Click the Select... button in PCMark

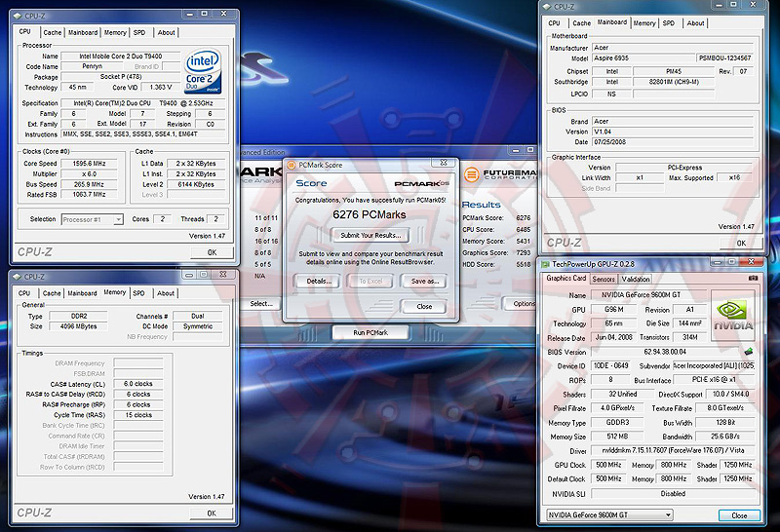(260, 303)
